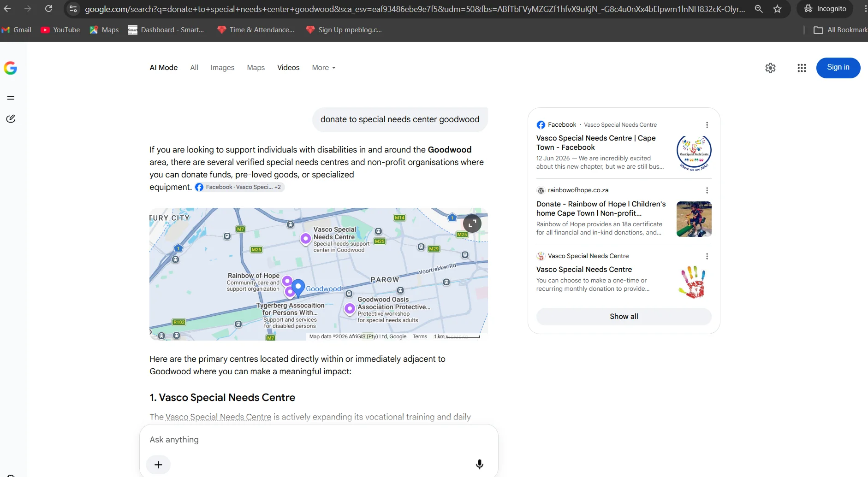Screen dimensions: 868x477
Task: Open the YouTube bookmark
Action: click(60, 30)
